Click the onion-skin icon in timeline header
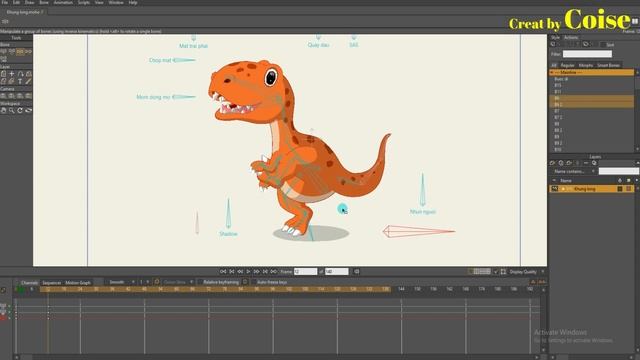The image size is (640, 360). (x=157, y=282)
